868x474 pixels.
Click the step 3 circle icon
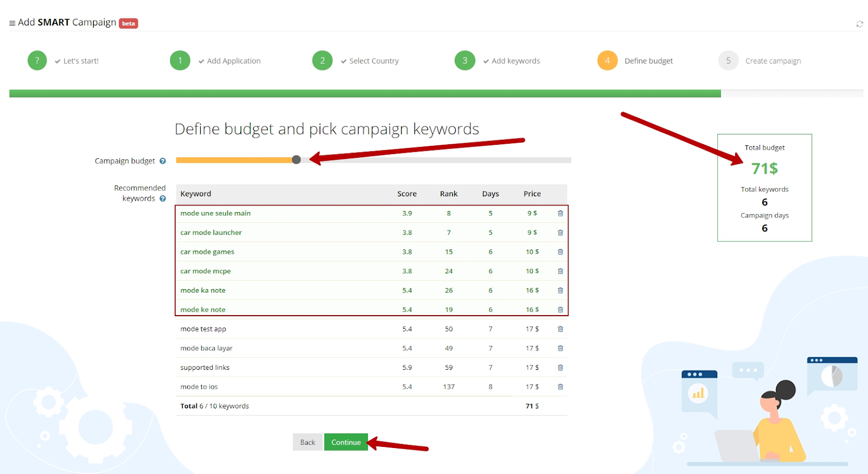[x=465, y=61]
